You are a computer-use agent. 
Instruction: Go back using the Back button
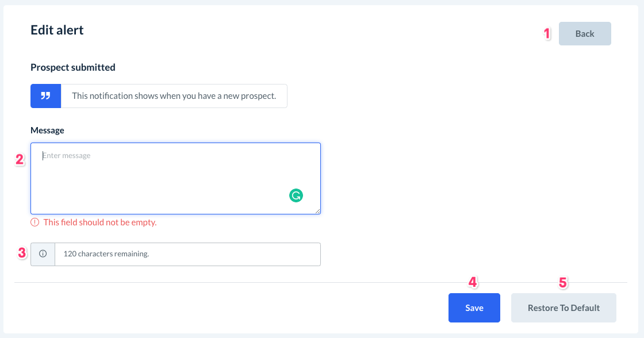(585, 34)
